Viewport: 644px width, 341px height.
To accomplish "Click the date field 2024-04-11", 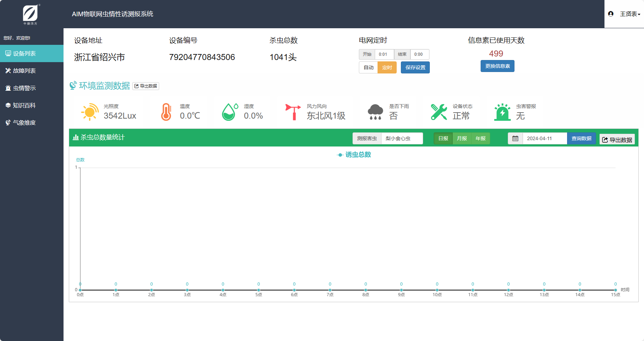I will (545, 138).
